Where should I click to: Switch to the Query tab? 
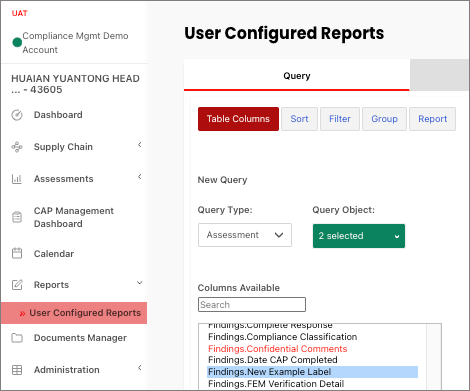(x=297, y=76)
